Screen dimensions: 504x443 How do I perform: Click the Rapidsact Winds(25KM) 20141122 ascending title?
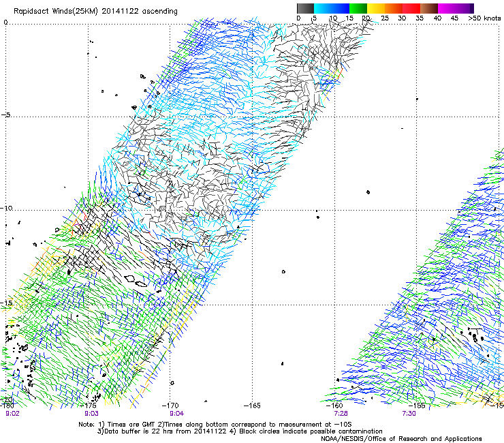tap(95, 12)
